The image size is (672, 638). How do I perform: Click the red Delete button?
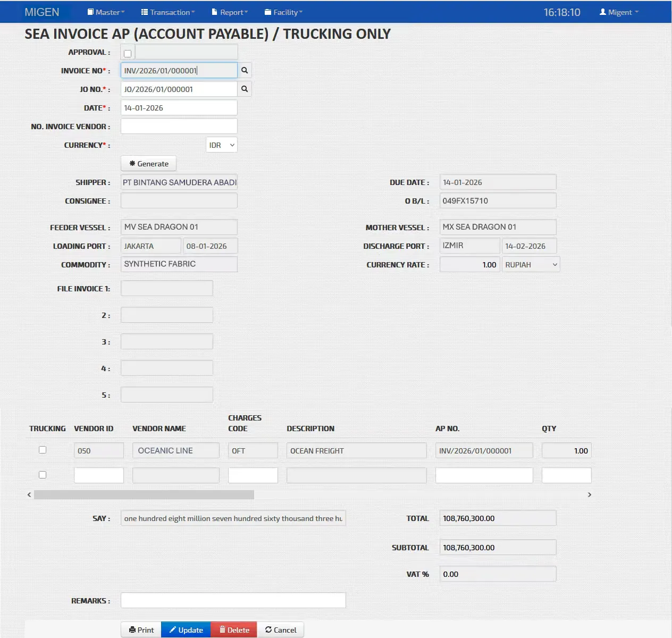point(234,630)
